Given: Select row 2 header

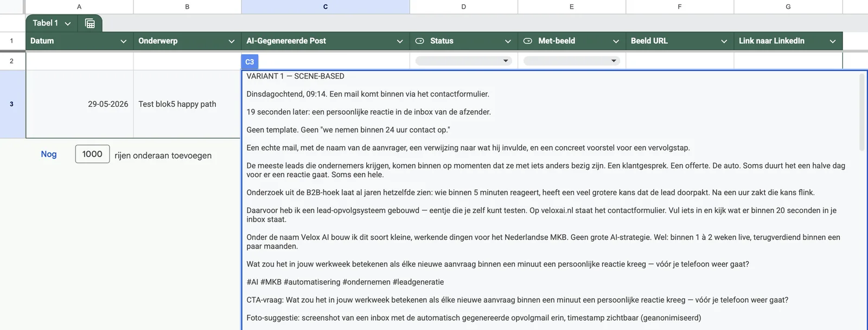Looking at the screenshot, I should pyautogui.click(x=12, y=61).
